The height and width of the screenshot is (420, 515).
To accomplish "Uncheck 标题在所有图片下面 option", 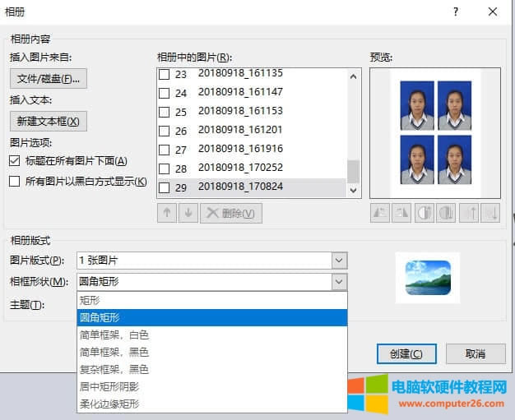I will (15, 161).
